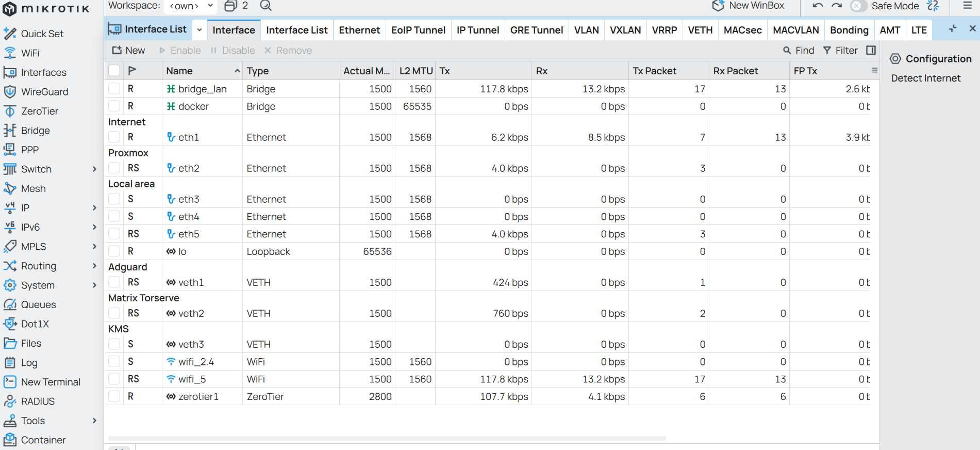Open the WireGuard section
The height and width of the screenshot is (450, 980).
coord(36,92)
